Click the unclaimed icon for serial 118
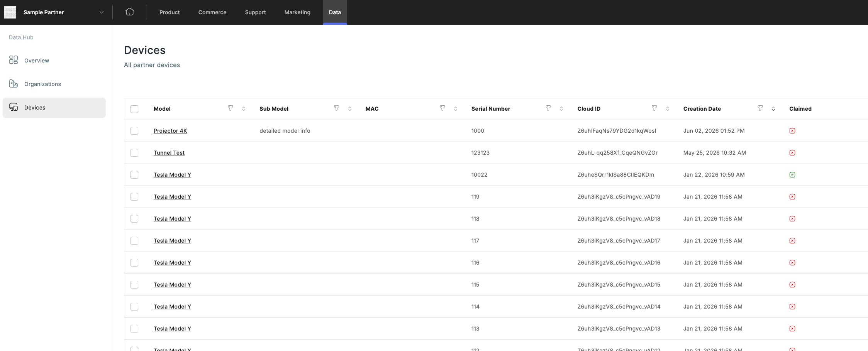Screen dimensions: 868x351 pos(792,219)
